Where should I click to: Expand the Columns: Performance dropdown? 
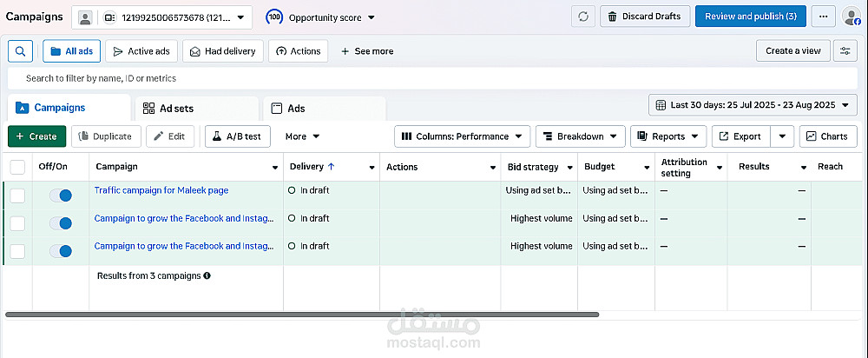[463, 136]
